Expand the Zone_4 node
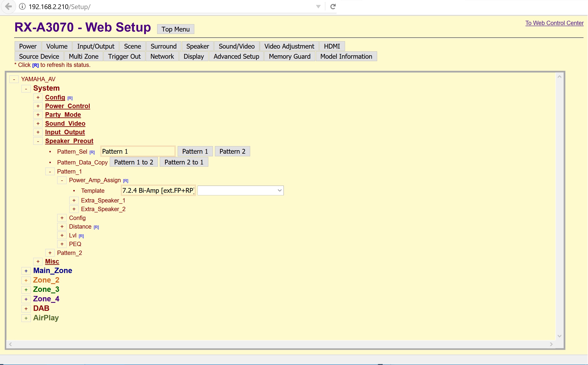Image resolution: width=588 pixels, height=365 pixels. [x=26, y=299]
